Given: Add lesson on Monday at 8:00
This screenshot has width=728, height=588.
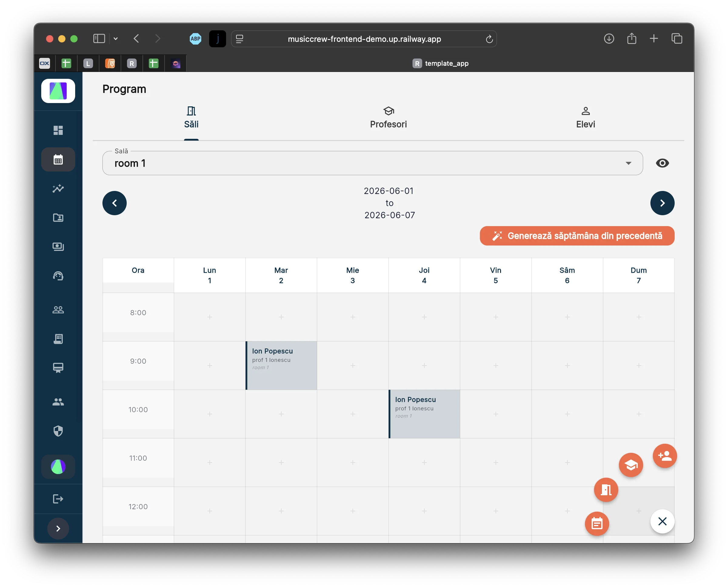Looking at the screenshot, I should tap(210, 317).
